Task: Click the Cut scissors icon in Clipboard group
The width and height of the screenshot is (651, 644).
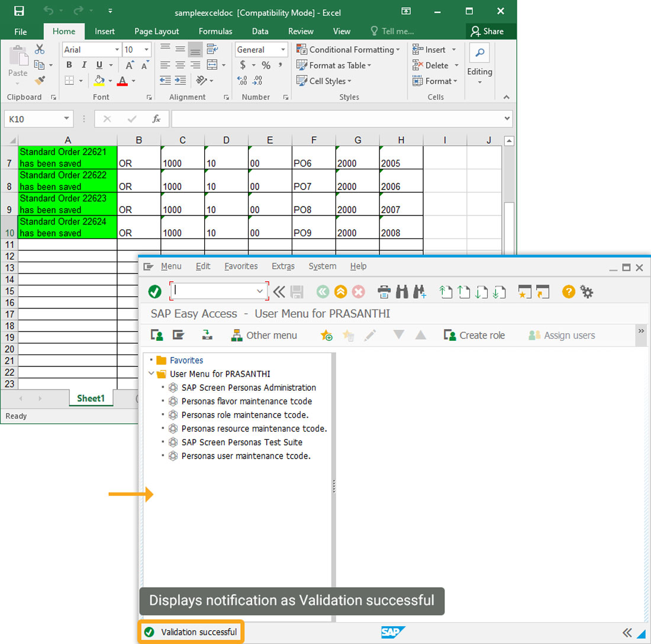Action: pos(40,49)
